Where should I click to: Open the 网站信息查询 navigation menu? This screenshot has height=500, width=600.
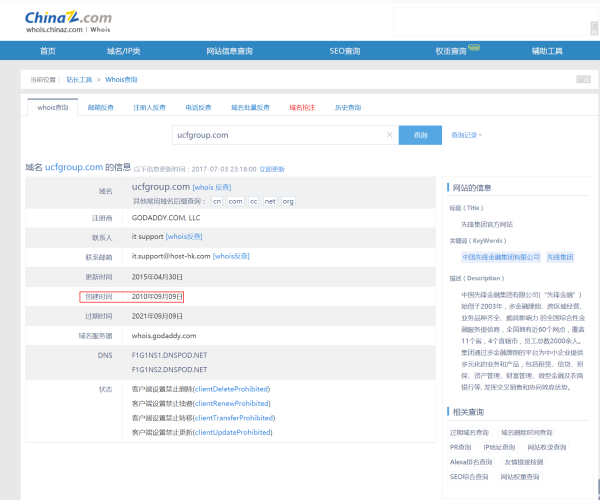point(229,51)
